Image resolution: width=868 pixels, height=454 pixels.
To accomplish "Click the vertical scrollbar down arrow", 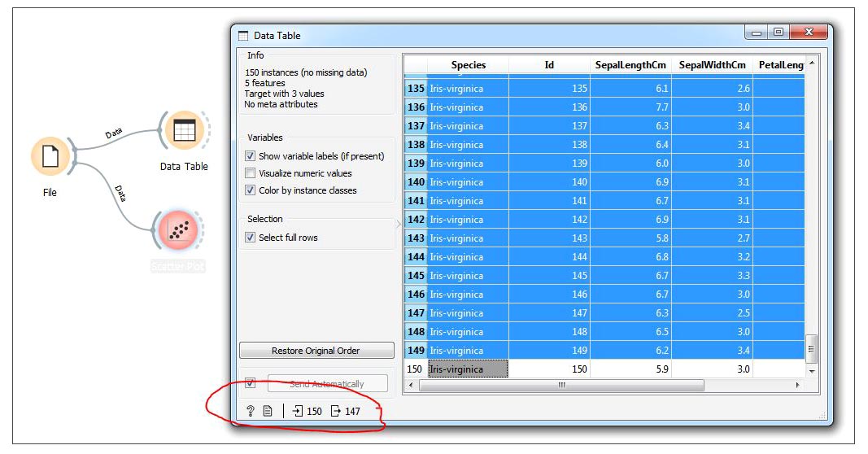I will [811, 370].
